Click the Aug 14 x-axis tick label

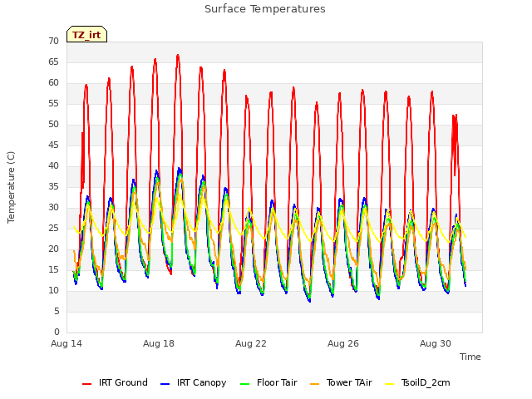(x=66, y=343)
